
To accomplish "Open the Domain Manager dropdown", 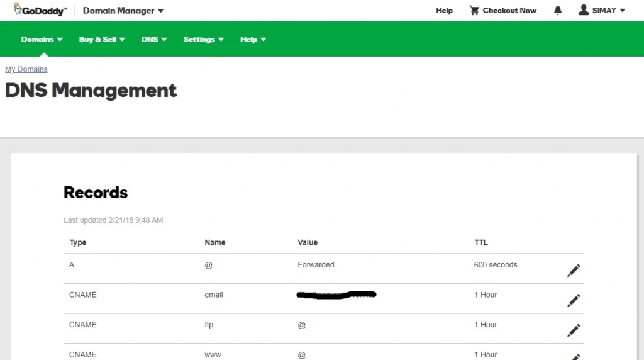I will click(123, 11).
